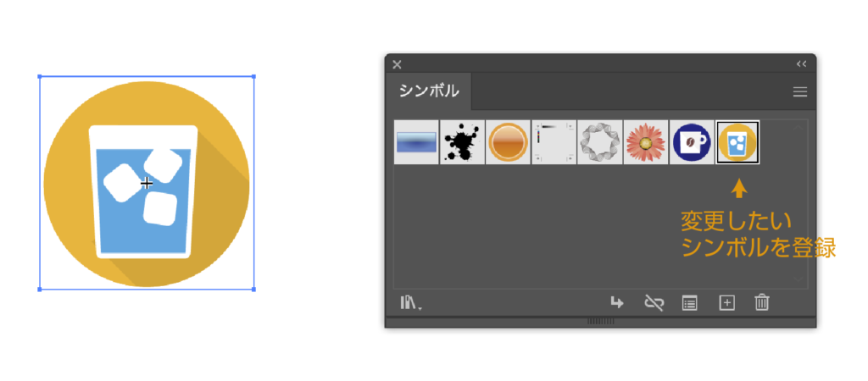Click the New Symbol plus icon
Viewport: 868px width, 381px height.
click(726, 303)
